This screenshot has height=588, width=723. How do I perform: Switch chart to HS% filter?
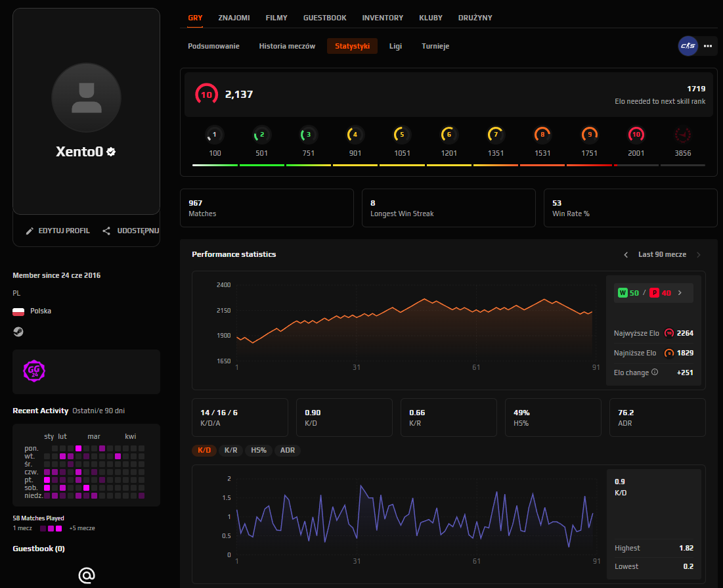click(x=259, y=450)
